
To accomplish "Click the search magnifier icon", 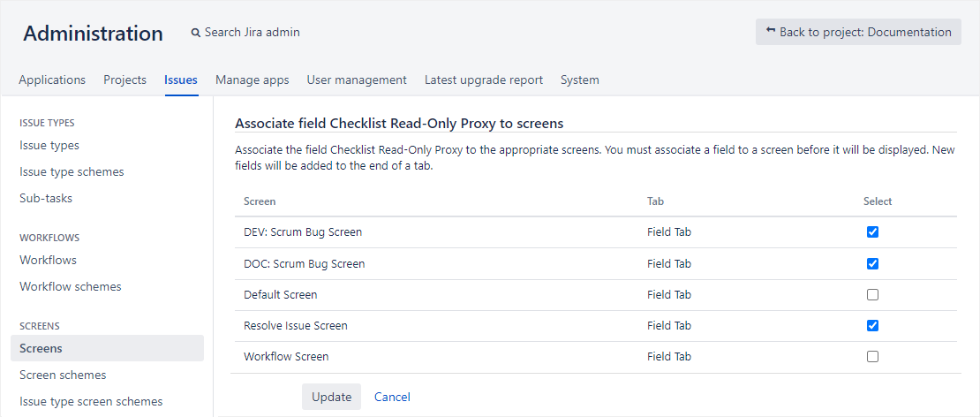I will pyautogui.click(x=196, y=33).
